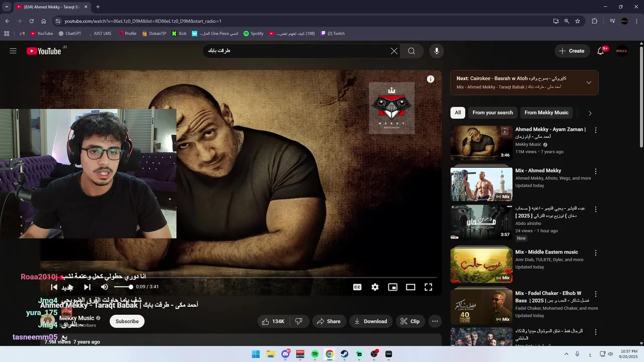Screen dimensions: 644x362
Task: Open Mix - Middle Eastern music title
Action: [x=546, y=252]
